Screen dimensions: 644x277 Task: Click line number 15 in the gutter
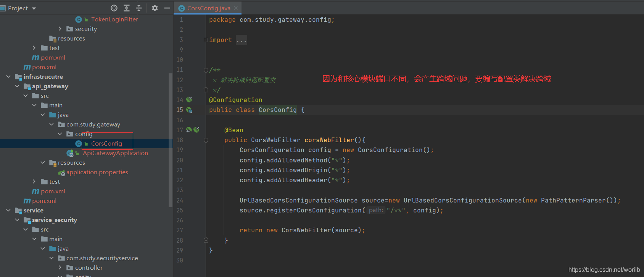180,110
